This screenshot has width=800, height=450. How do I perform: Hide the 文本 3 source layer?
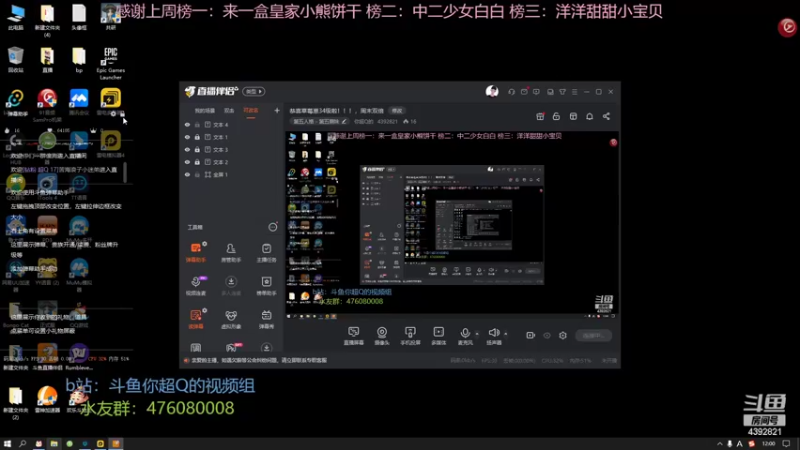point(187,149)
